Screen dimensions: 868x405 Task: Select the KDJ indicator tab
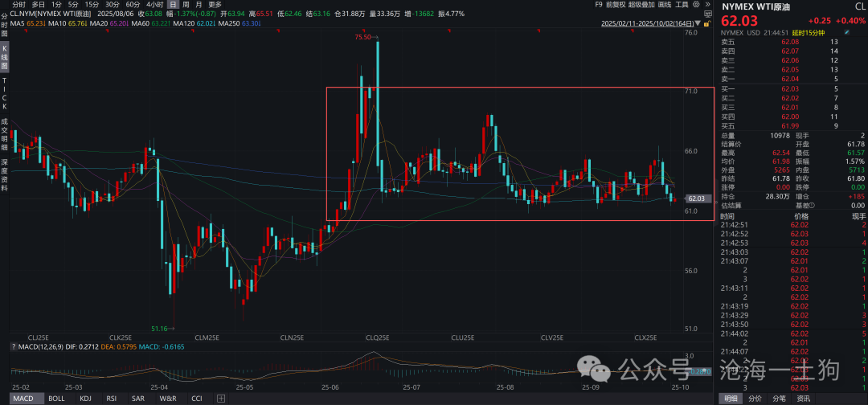86,399
